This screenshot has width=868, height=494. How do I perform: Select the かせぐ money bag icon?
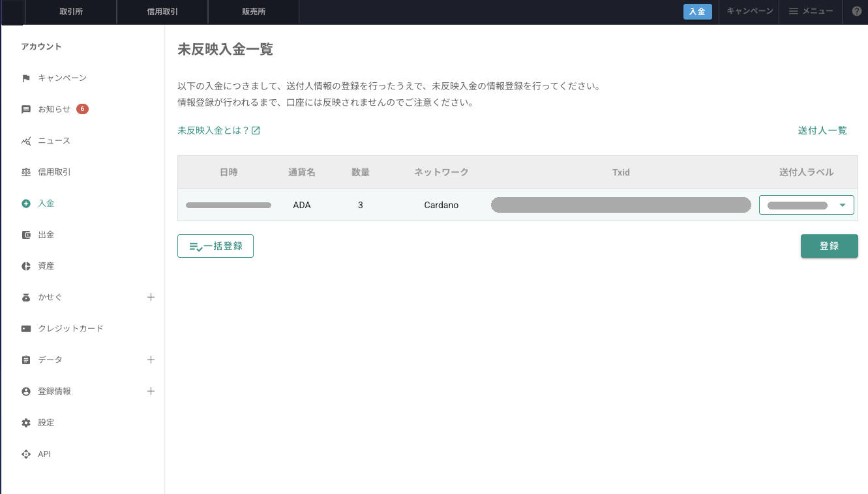pos(26,298)
